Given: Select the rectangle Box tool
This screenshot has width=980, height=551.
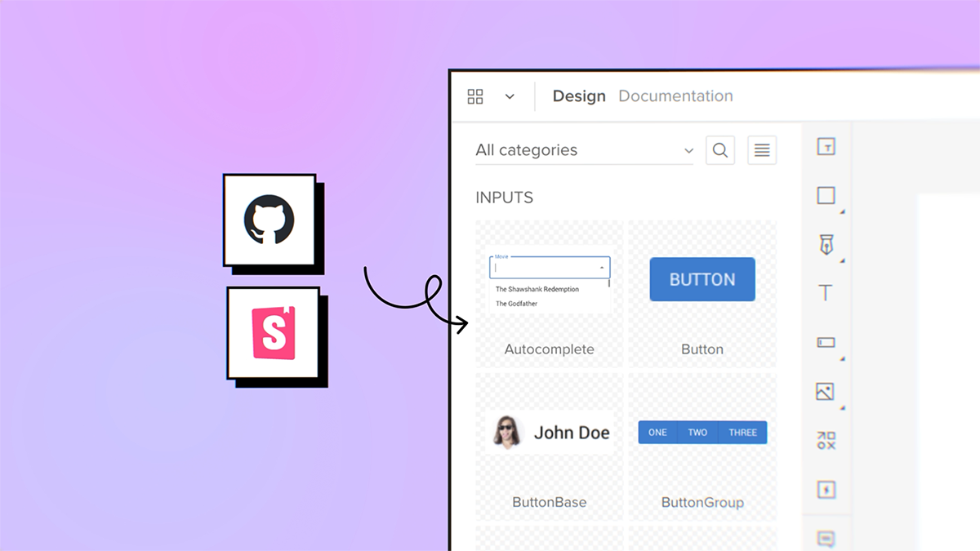Looking at the screenshot, I should point(826,196).
